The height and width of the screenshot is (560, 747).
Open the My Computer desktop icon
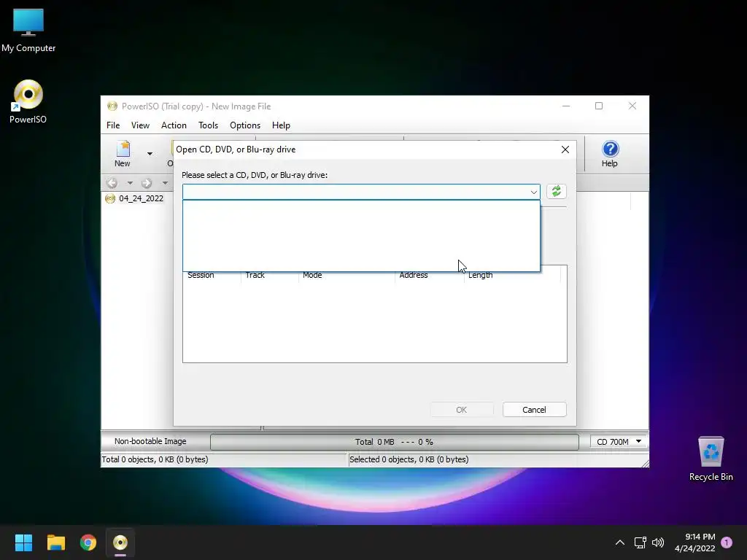[28, 31]
